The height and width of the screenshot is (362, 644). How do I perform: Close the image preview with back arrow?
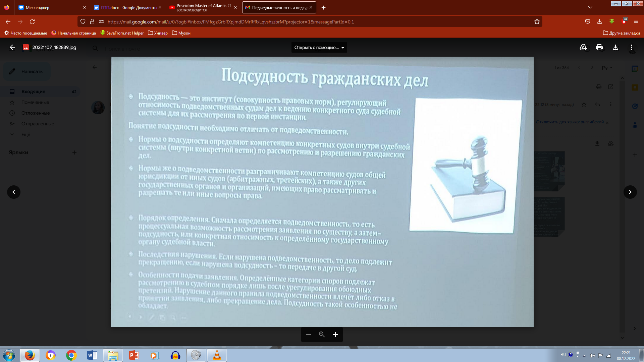12,47
